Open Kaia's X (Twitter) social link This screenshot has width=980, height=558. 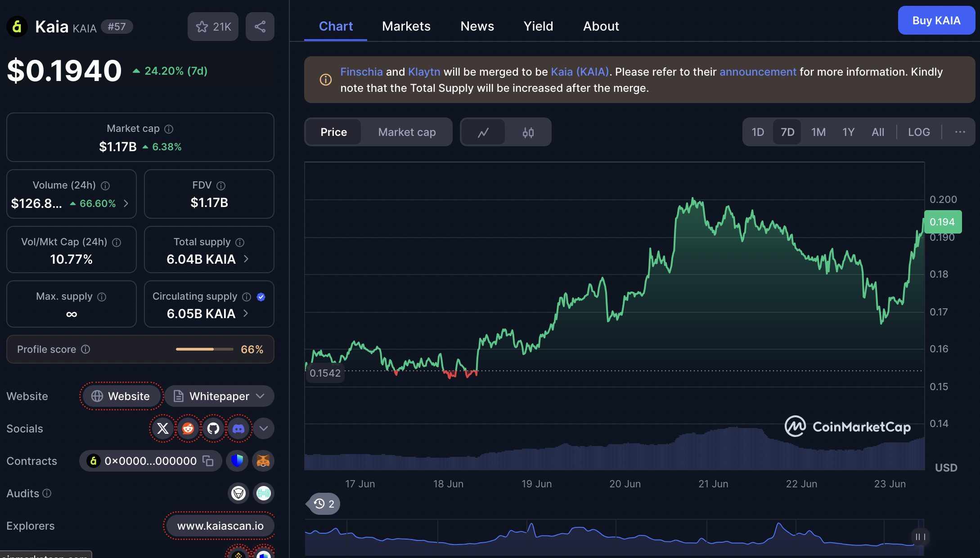click(x=163, y=428)
